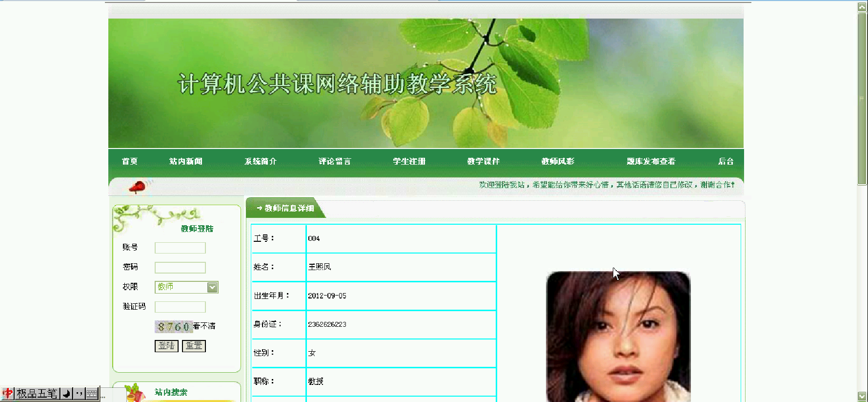Click the captcha image 8760
Image resolution: width=868 pixels, height=402 pixels.
173,327
